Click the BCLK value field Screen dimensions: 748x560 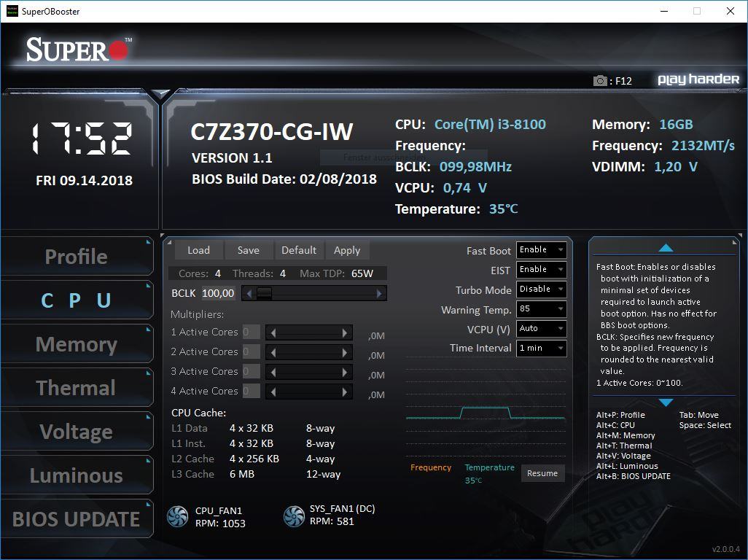pyautogui.click(x=219, y=293)
